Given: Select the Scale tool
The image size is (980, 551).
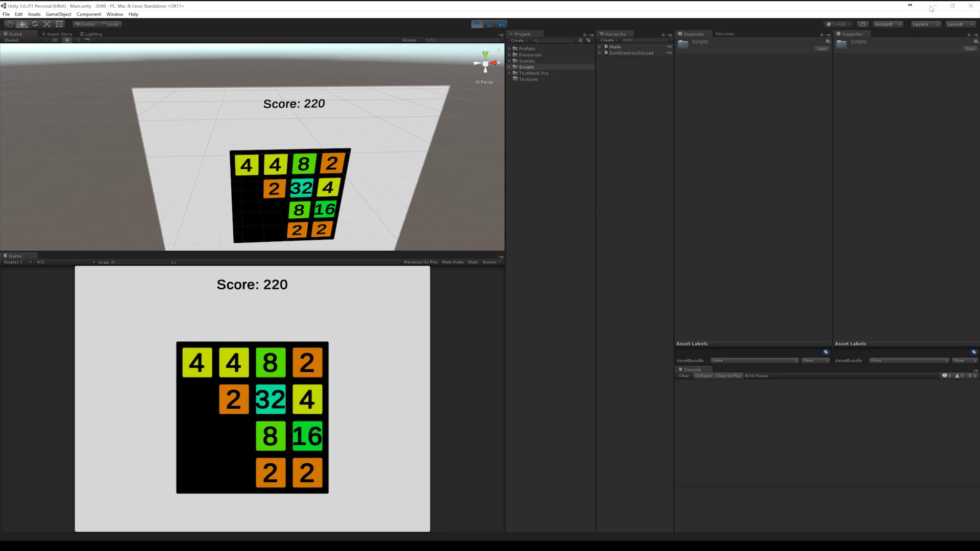Looking at the screenshot, I should pos(47,24).
